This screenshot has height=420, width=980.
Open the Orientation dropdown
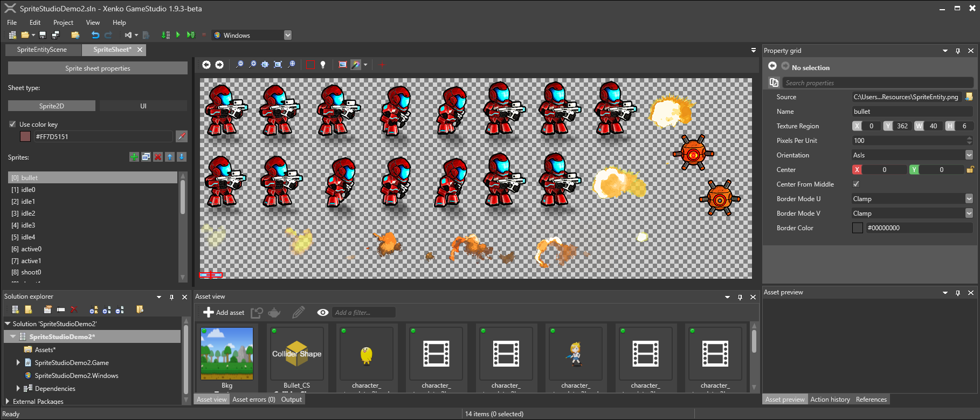tap(969, 155)
